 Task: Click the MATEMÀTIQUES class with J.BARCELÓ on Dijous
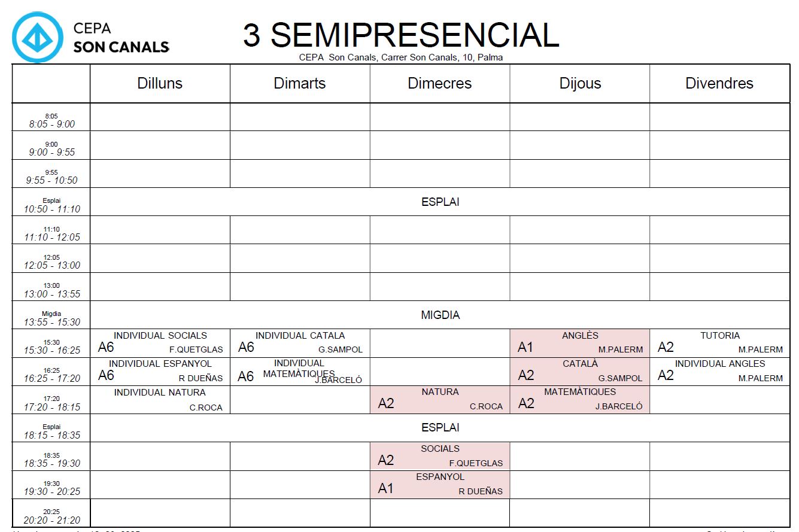[x=580, y=400]
